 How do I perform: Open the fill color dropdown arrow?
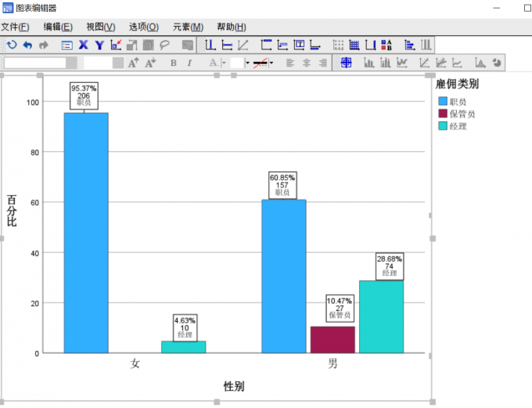click(247, 63)
